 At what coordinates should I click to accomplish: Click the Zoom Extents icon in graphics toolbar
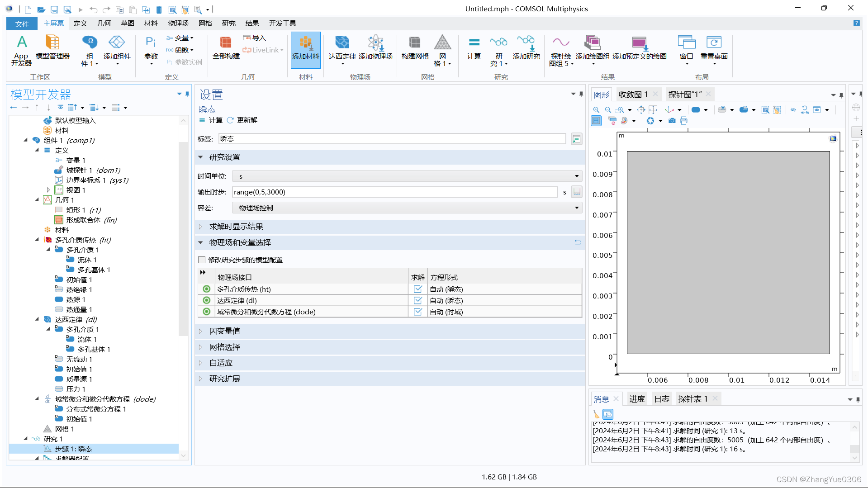[641, 109]
